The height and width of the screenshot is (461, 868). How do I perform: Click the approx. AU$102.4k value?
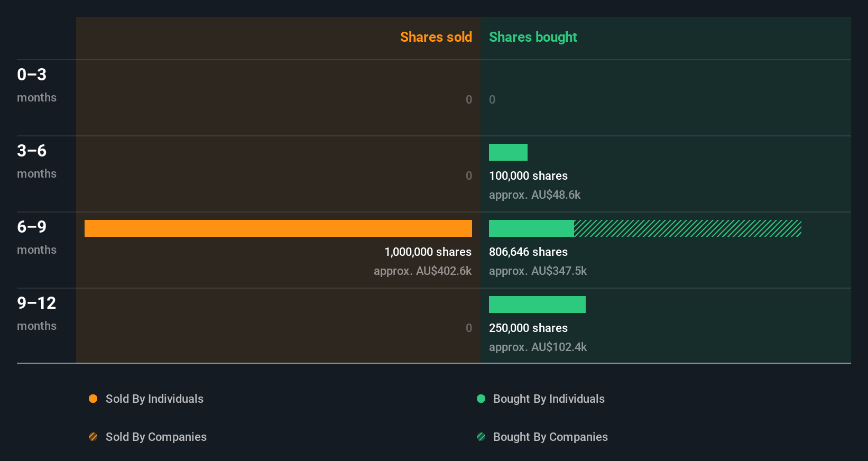538,347
